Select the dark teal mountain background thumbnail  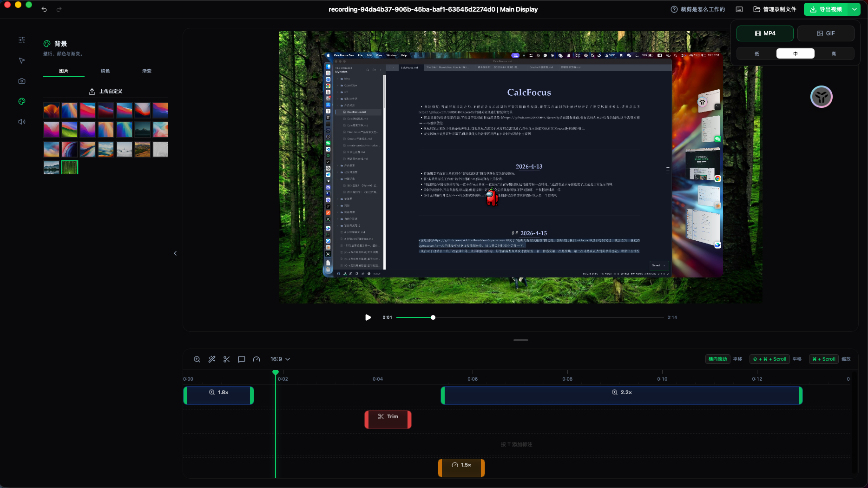(x=142, y=130)
